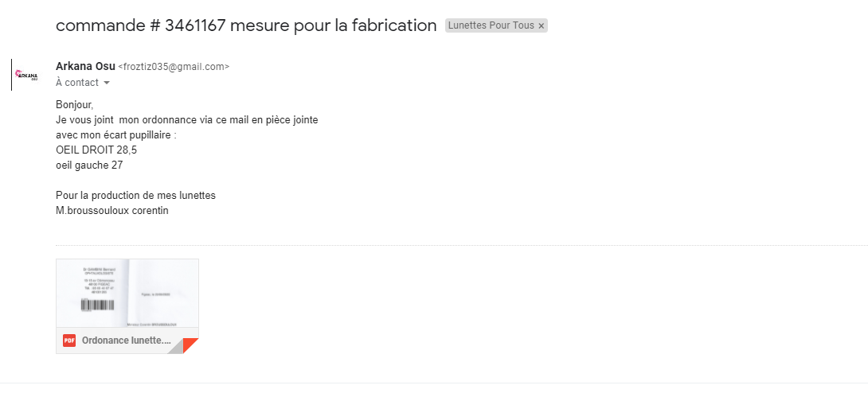Image resolution: width=868 pixels, height=397 pixels.
Task: Click the 'avec mon écart pupillaire' line
Action: click(x=115, y=134)
